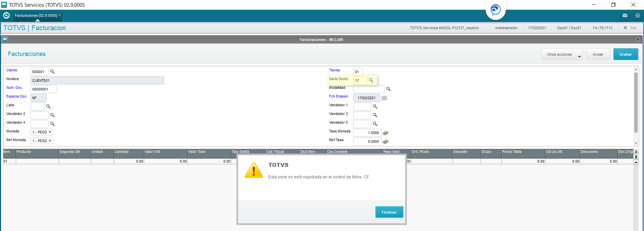Click Sair to exit
The image size is (644, 231).
click(630, 28)
